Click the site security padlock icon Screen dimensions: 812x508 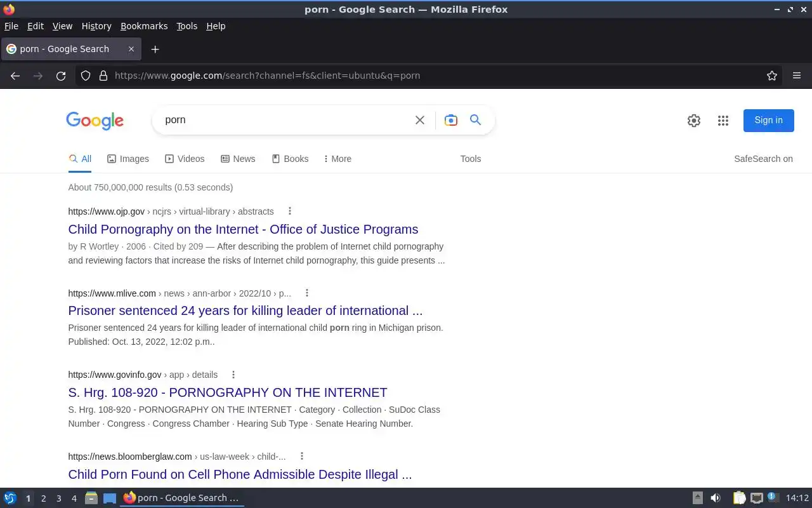click(103, 76)
